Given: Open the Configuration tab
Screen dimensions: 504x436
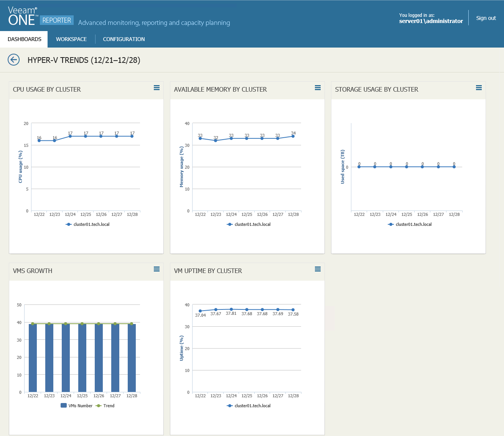Looking at the screenshot, I should (x=124, y=39).
